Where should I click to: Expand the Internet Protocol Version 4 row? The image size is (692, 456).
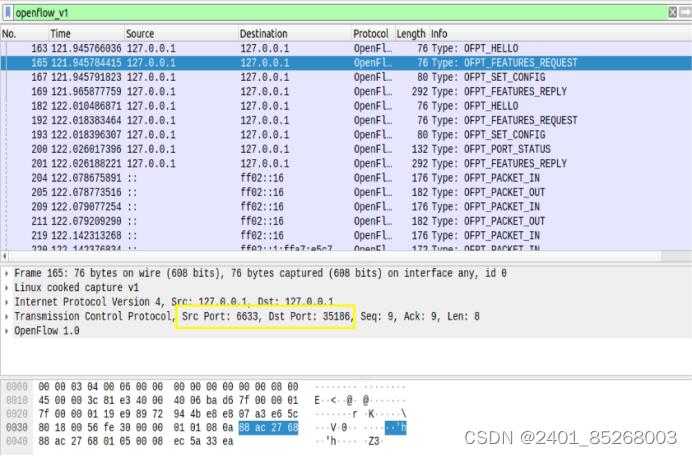(7, 302)
